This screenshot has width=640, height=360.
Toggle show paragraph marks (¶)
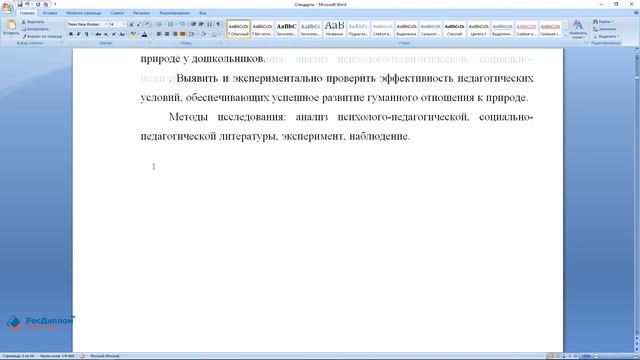click(218, 24)
